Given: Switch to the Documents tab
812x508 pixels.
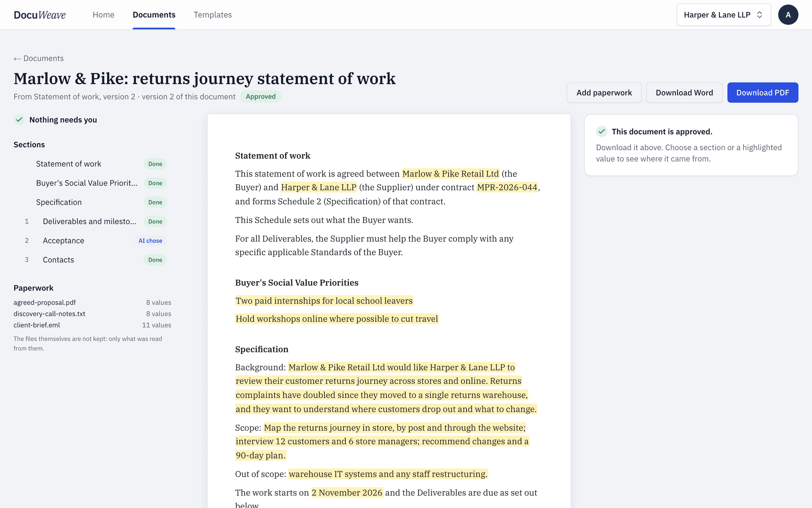Looking at the screenshot, I should [154, 15].
